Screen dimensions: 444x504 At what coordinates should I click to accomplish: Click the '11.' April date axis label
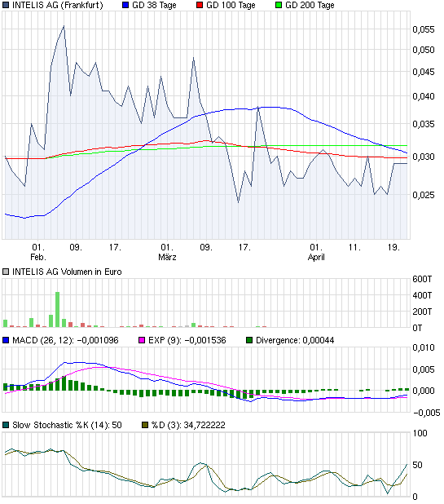point(354,247)
